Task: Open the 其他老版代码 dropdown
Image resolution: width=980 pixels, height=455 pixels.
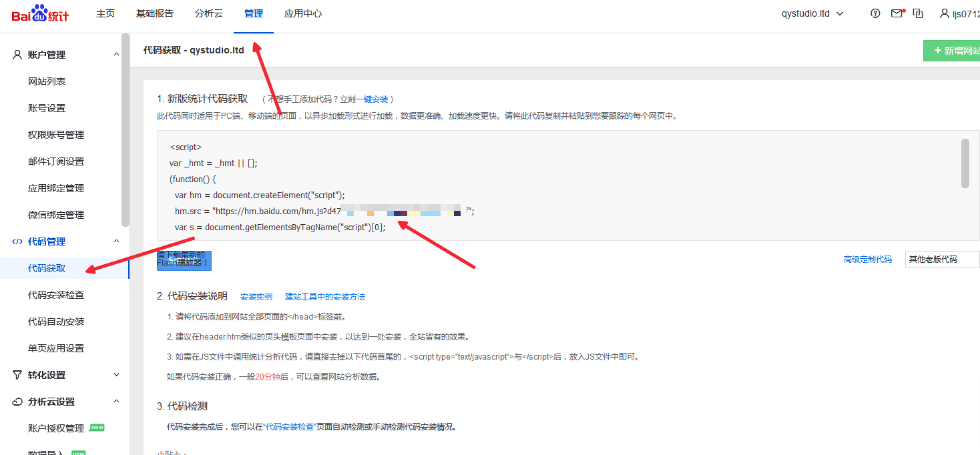Action: point(942,260)
